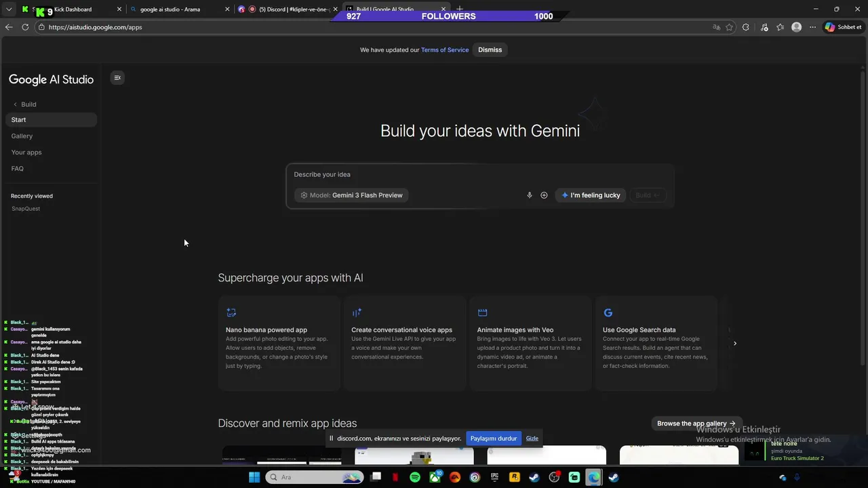868x488 pixels.
Task: Switch to the google ai studio - Arama tab
Action: coord(179,9)
